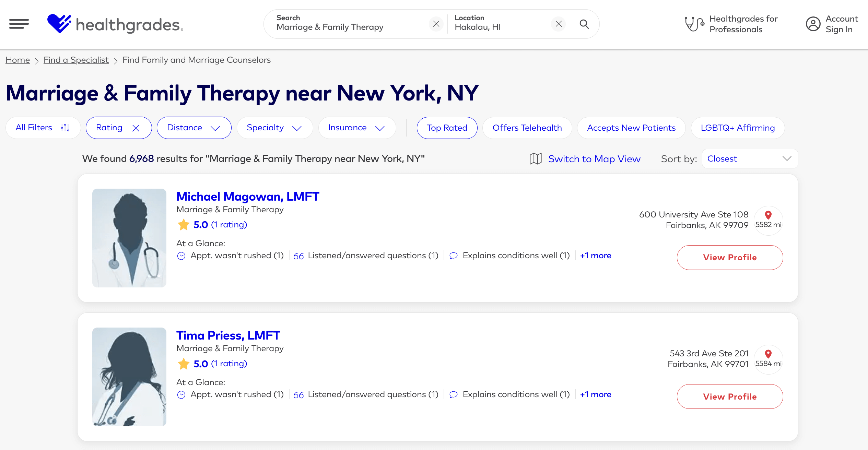This screenshot has height=450, width=868.
Task: Switch to Map View link
Action: [594, 159]
